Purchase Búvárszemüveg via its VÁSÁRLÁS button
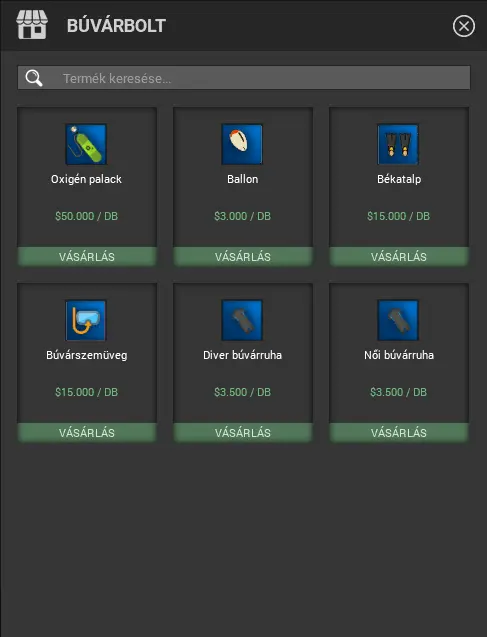This screenshot has height=637, width=487. 87,432
